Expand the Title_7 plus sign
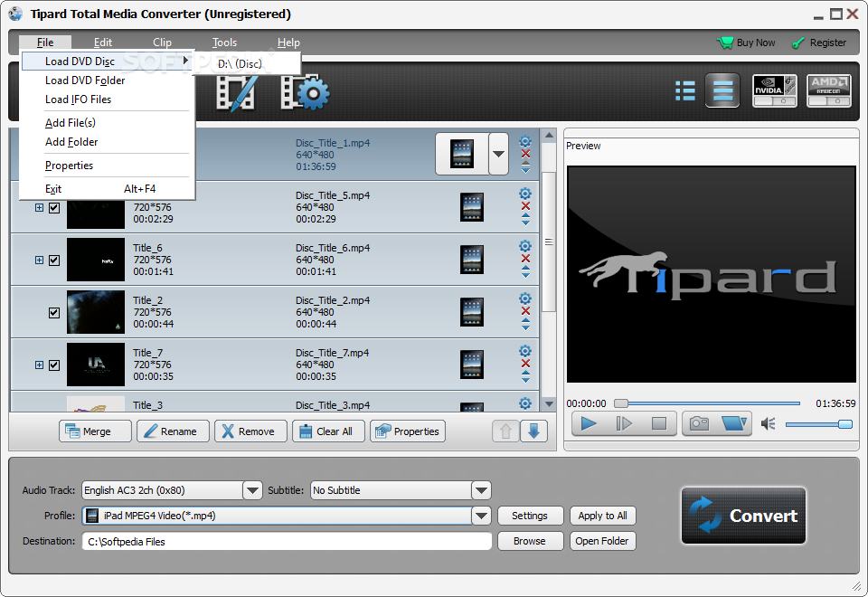This screenshot has width=868, height=597. pos(39,365)
